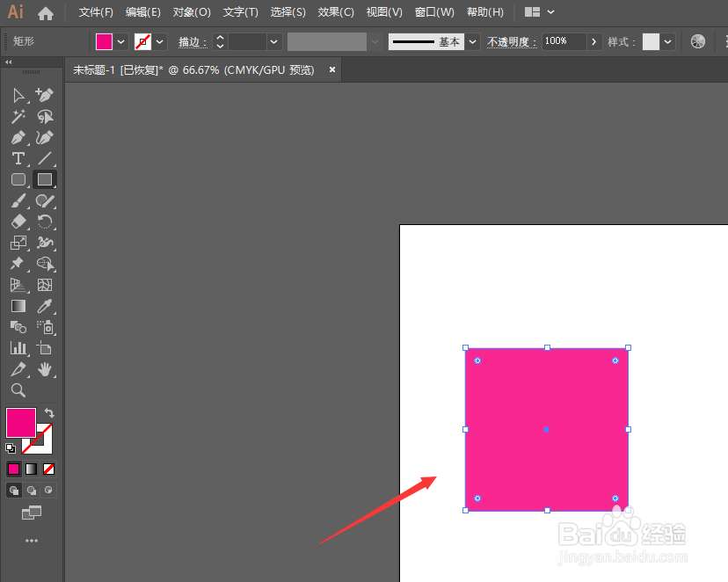Enable Draw Normal mode
The width and height of the screenshot is (728, 582).
14,490
